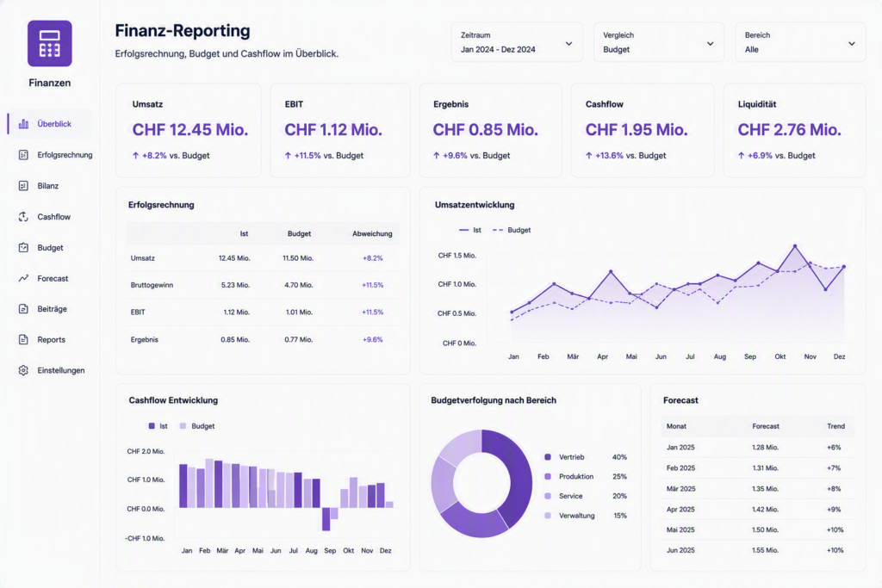Click the EBIT budget value 1.01 Mio.
Viewport: 882px width, 588px height.
299,312
